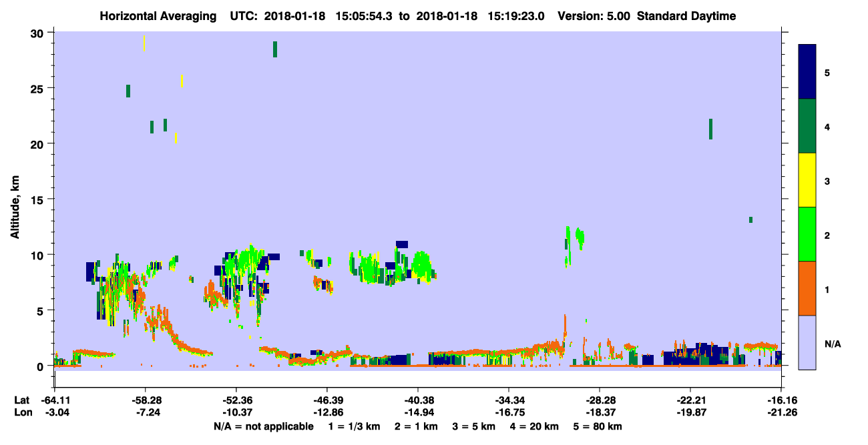The width and height of the screenshot is (868, 445).
Task: Click the dark green color bar segment labeled 4
Action: 807,126
